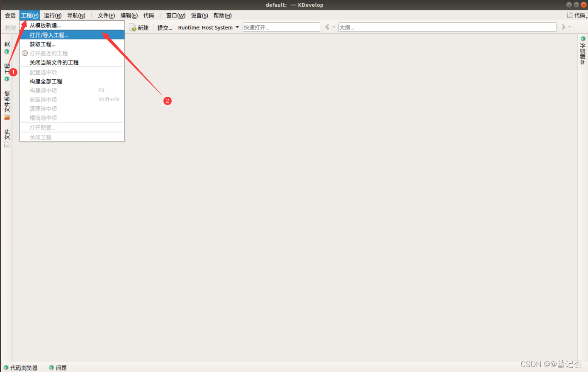
Task: Open the 窗口(W) menu
Action: [176, 15]
